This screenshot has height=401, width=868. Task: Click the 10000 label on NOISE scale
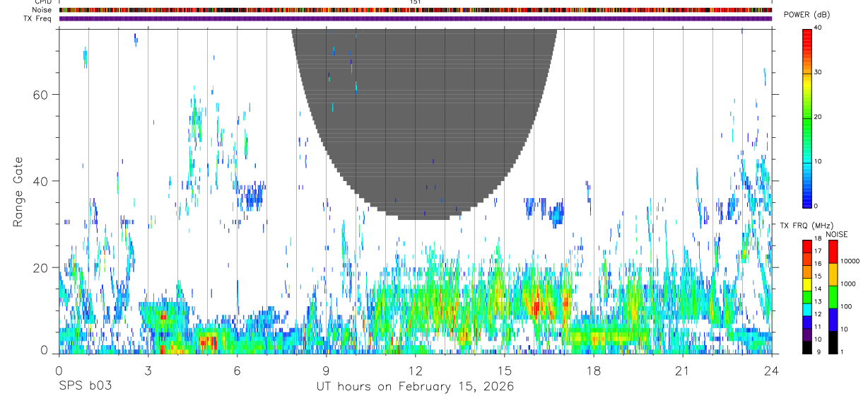coord(850,261)
